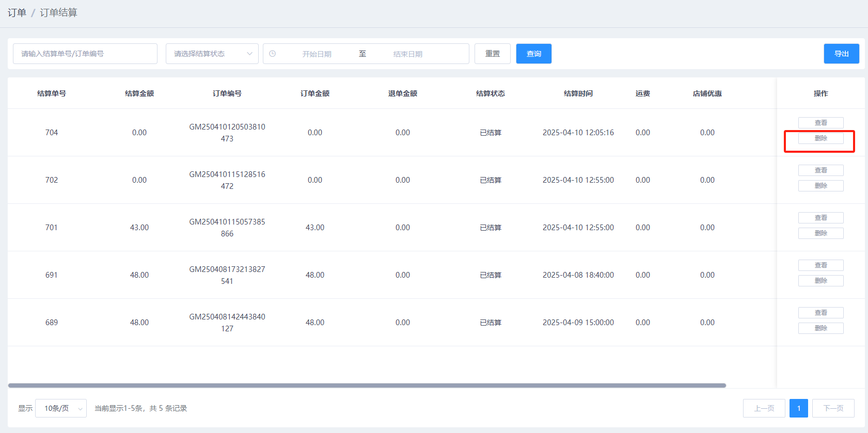Delete settlement record 701
This screenshot has height=433, width=868.
pos(820,233)
